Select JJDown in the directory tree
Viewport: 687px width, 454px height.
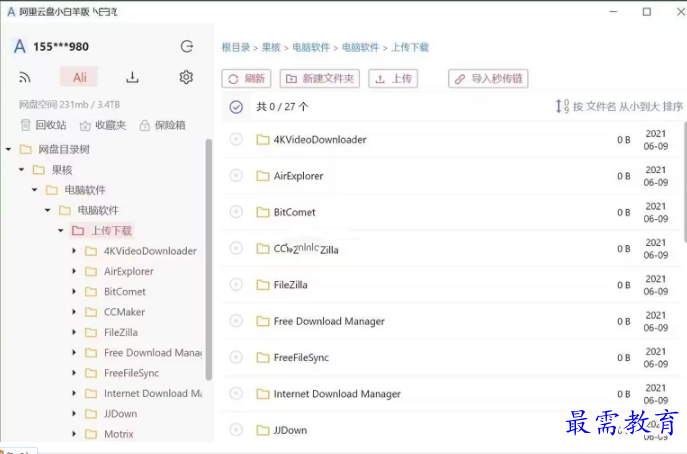(120, 414)
